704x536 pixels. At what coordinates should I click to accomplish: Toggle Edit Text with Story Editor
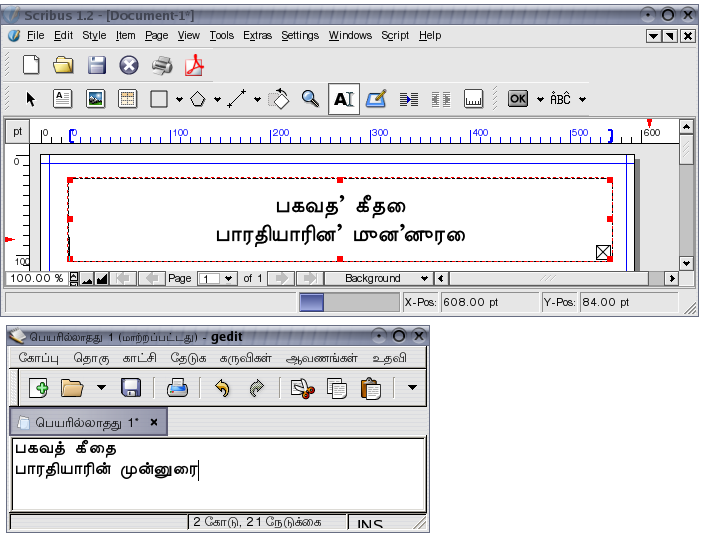[x=376, y=99]
